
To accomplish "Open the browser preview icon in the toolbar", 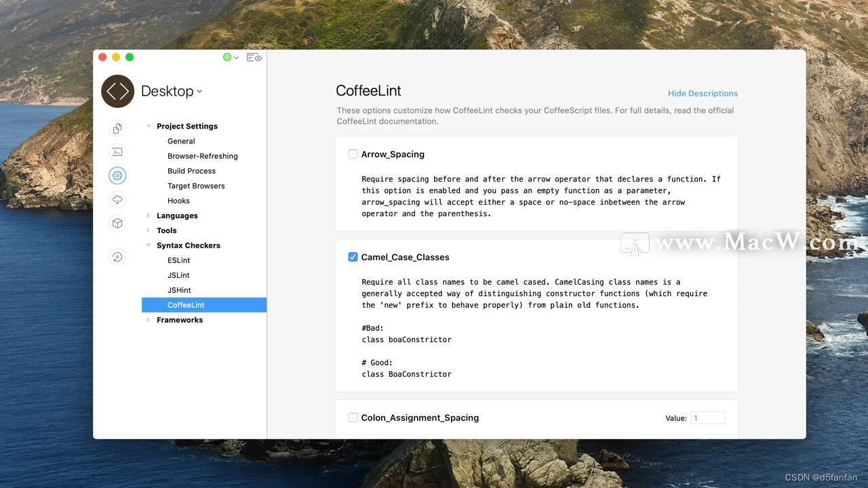I will pyautogui.click(x=254, y=57).
